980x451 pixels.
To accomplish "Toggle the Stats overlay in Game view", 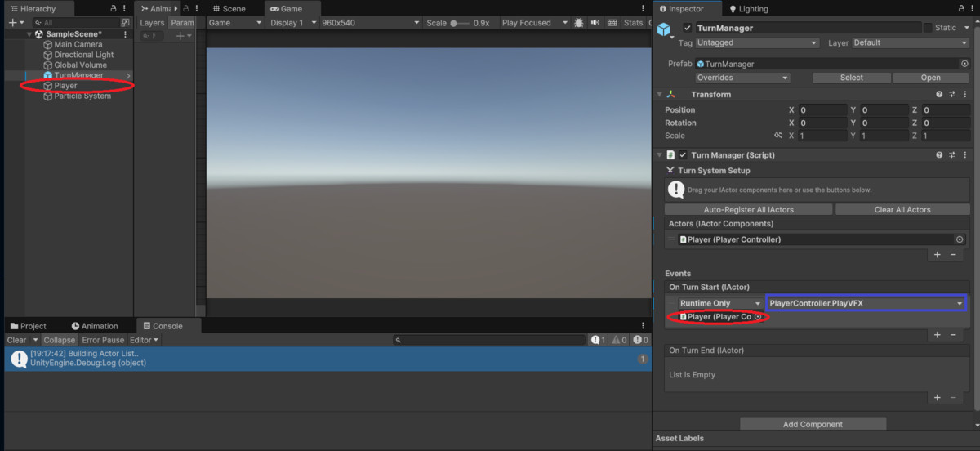I will (634, 23).
